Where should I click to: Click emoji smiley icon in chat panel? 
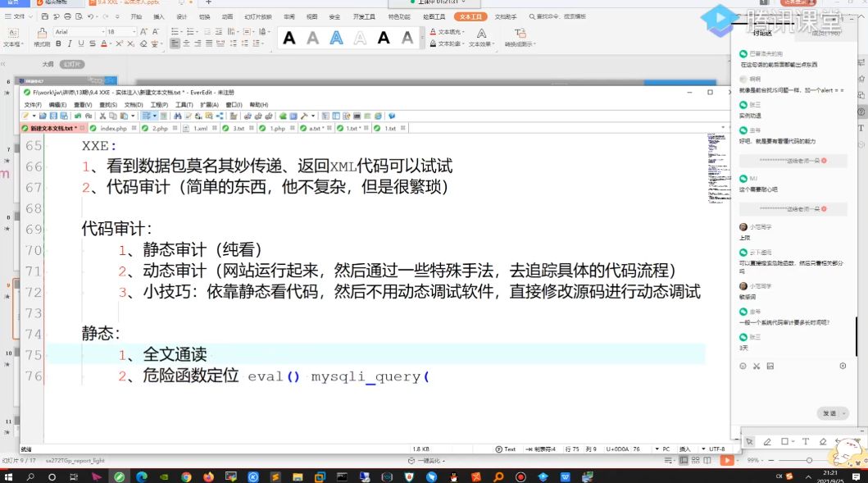click(x=743, y=366)
